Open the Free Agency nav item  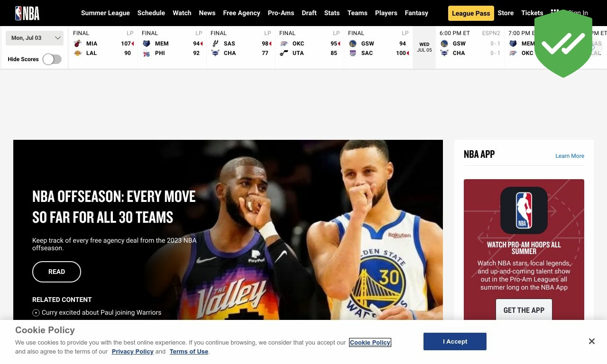tap(242, 13)
